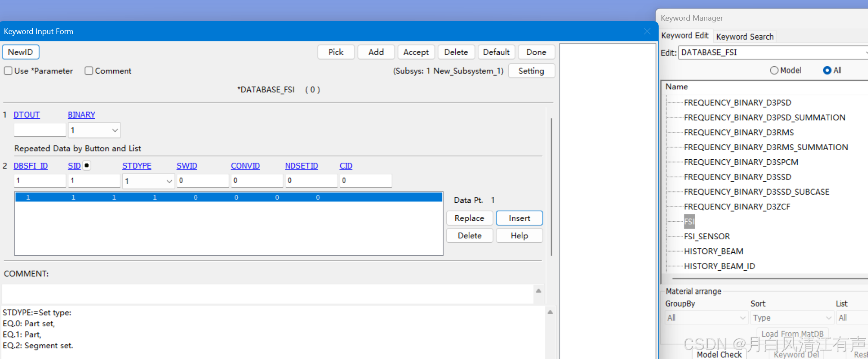Click the Default button
The width and height of the screenshot is (868, 359).
(496, 52)
